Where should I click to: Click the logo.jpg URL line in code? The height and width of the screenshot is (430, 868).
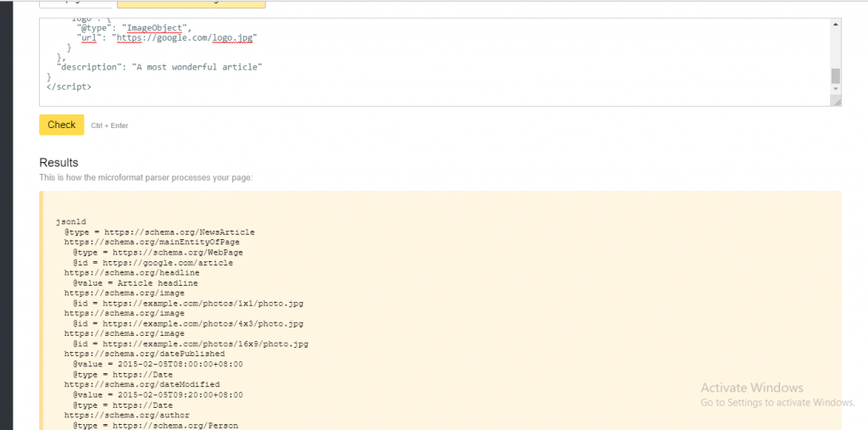point(167,37)
